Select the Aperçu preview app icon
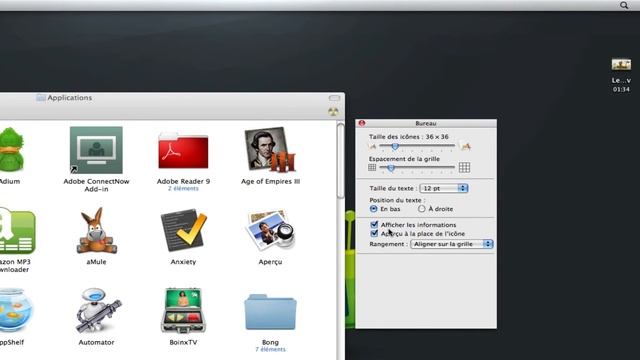This screenshot has height=360, width=640. coord(270,230)
